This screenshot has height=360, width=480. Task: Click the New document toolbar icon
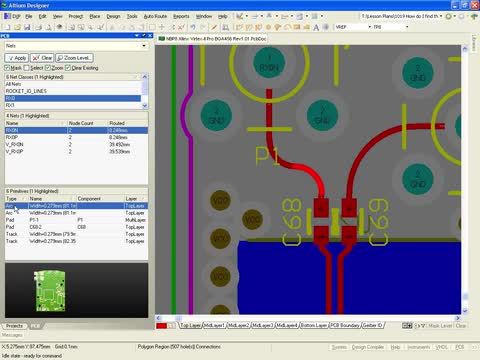coord(7,27)
